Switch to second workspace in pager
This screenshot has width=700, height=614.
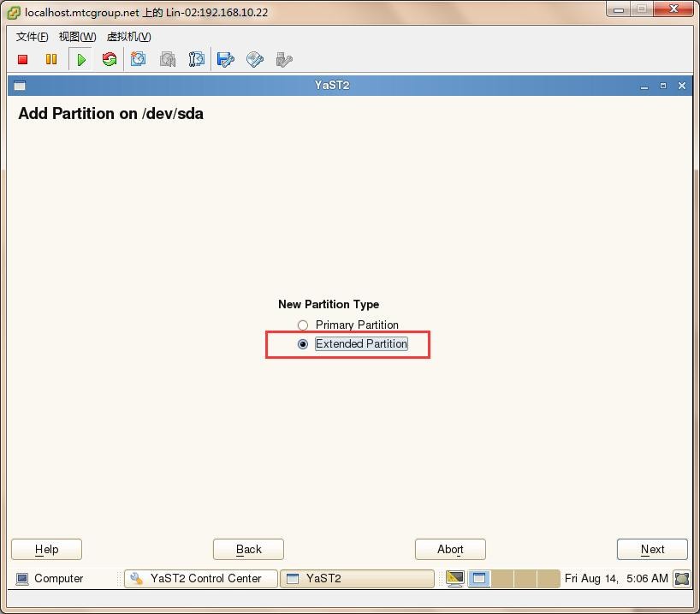(x=502, y=579)
